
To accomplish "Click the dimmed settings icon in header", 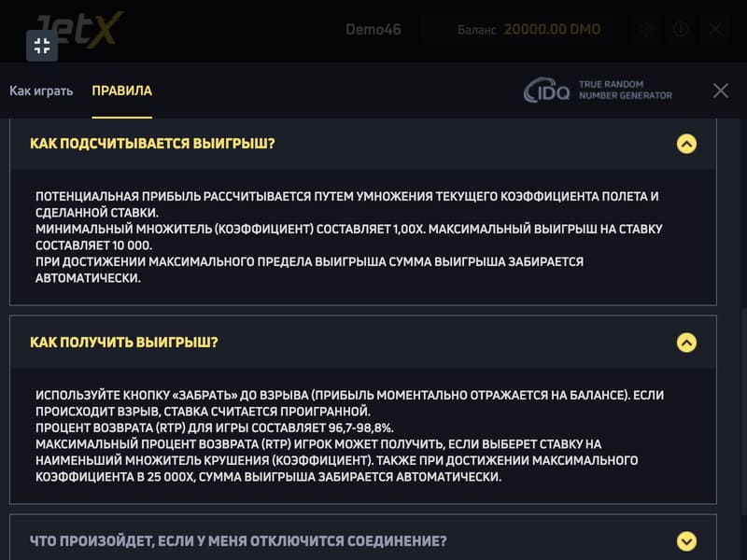I will (x=646, y=30).
